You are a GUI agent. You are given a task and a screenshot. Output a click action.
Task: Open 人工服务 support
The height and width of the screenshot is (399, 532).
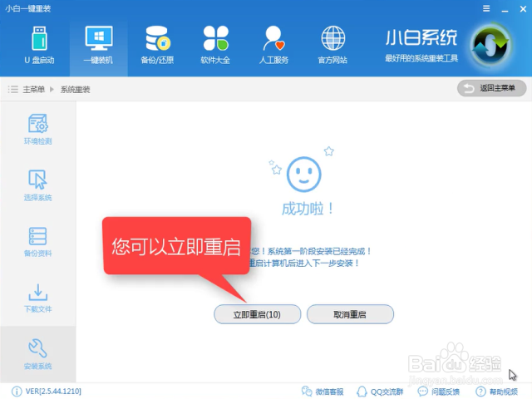pyautogui.click(x=273, y=46)
